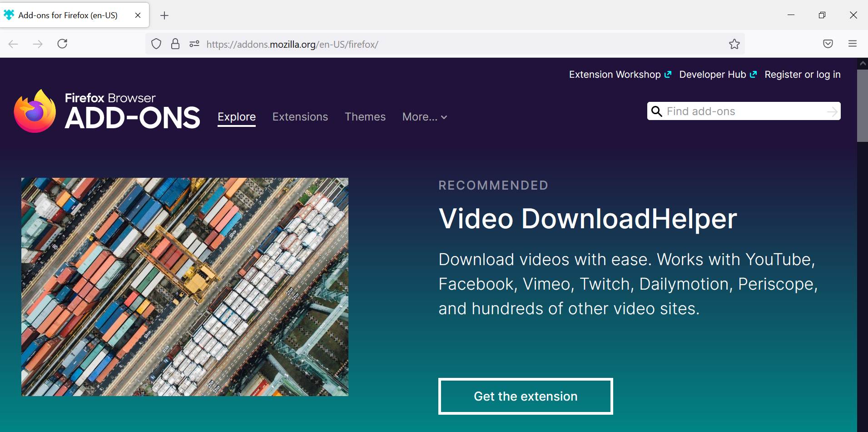868x432 pixels.
Task: Click the Find add-ons search field
Action: coord(744,111)
